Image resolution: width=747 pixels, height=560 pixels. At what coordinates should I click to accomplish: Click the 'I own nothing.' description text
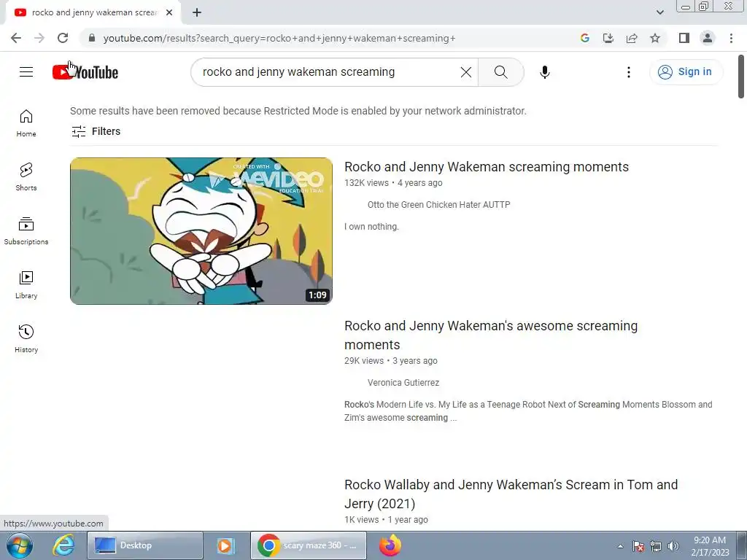[x=371, y=227]
